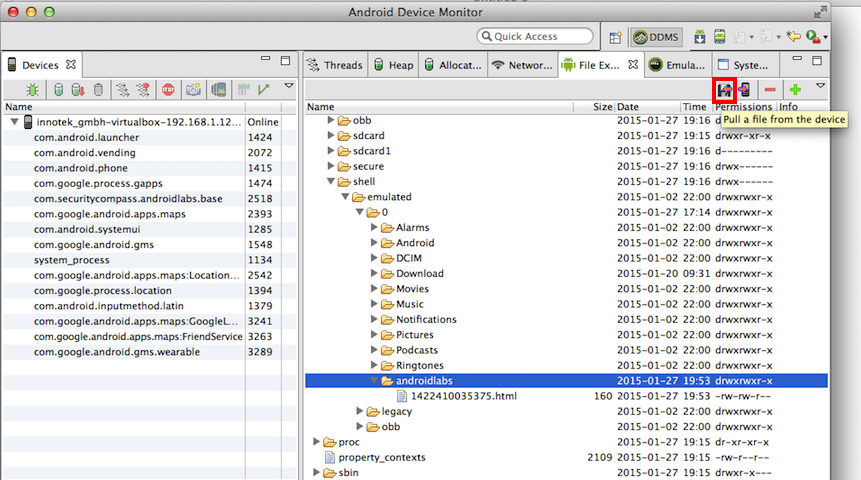
Task: Dump view hierarchy for UI Automator
Action: (219, 90)
